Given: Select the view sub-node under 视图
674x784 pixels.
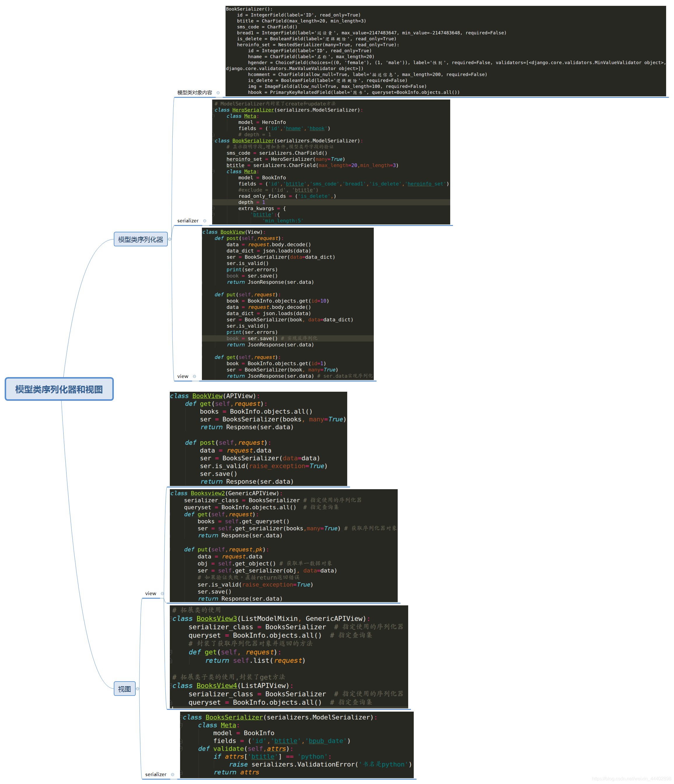Looking at the screenshot, I should (151, 593).
